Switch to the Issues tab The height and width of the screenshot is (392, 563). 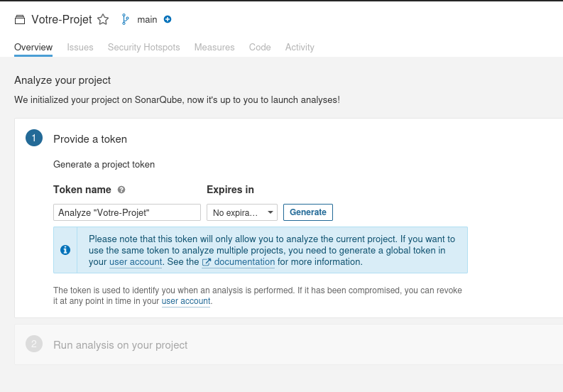[80, 47]
